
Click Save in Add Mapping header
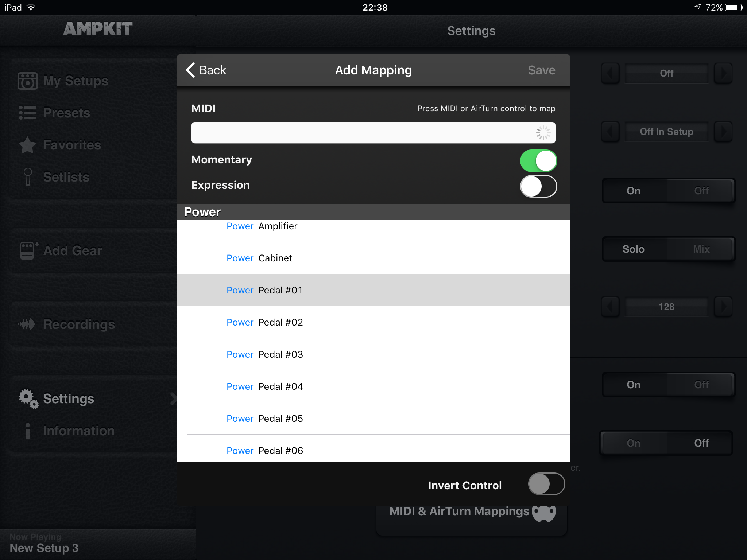click(x=542, y=70)
